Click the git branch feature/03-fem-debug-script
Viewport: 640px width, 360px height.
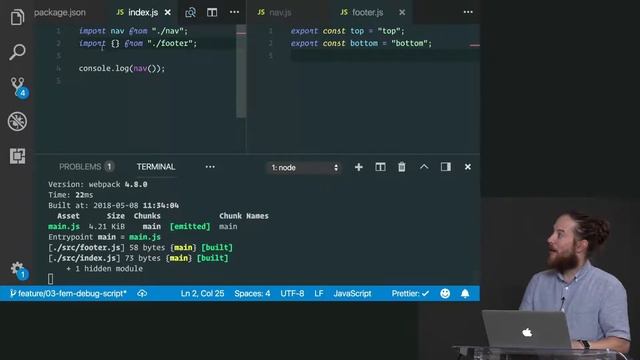68,293
